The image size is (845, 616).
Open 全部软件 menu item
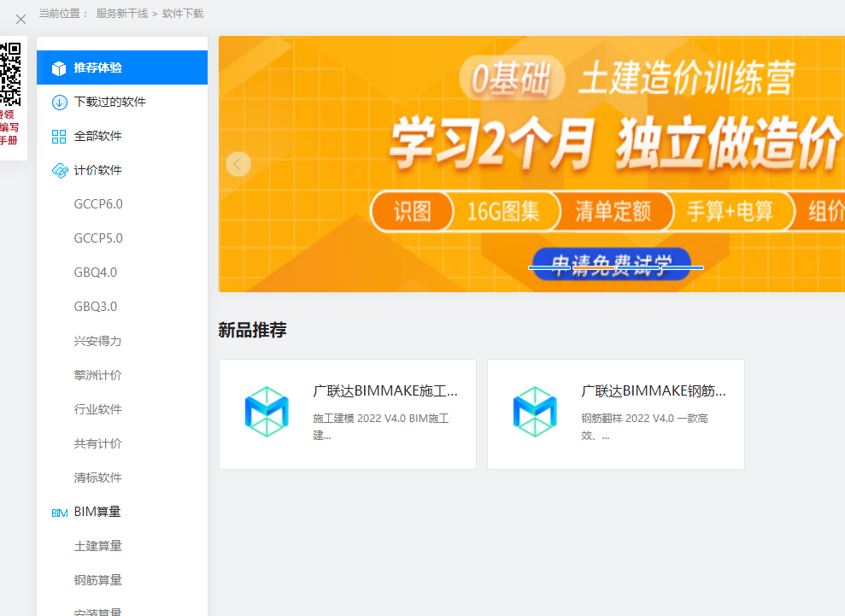[122, 136]
